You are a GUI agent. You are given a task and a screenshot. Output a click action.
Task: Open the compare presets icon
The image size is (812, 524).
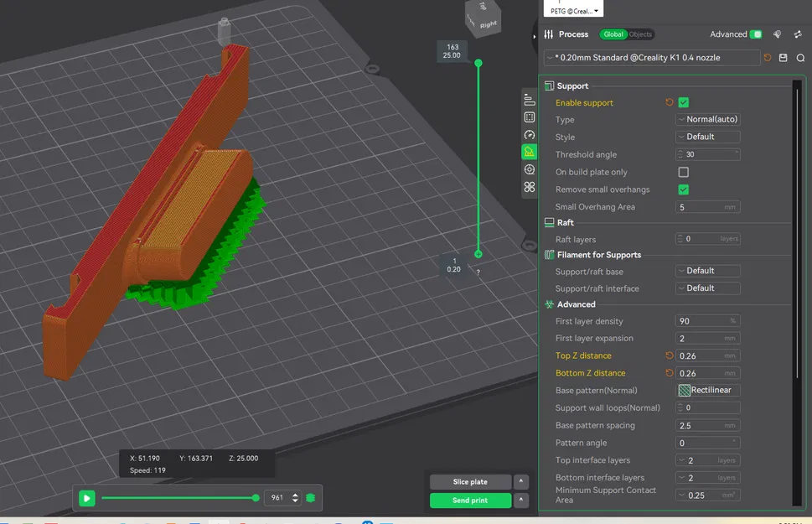[798, 34]
